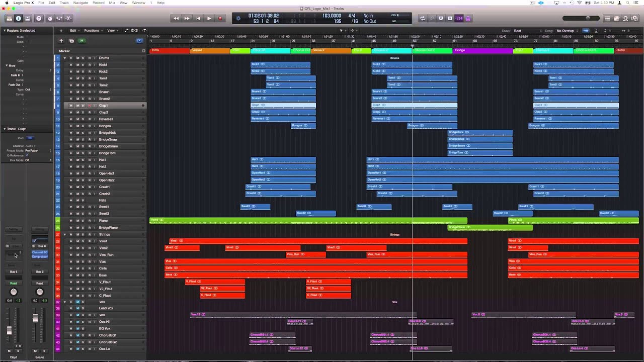Adjust the master volume slider
This screenshot has width=644, height=362.
point(588,19)
